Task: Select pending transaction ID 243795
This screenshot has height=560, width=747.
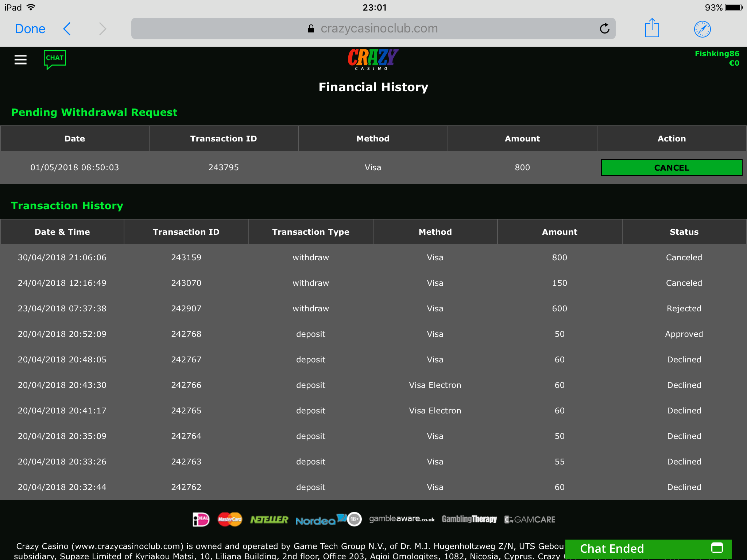Action: pos(224,167)
